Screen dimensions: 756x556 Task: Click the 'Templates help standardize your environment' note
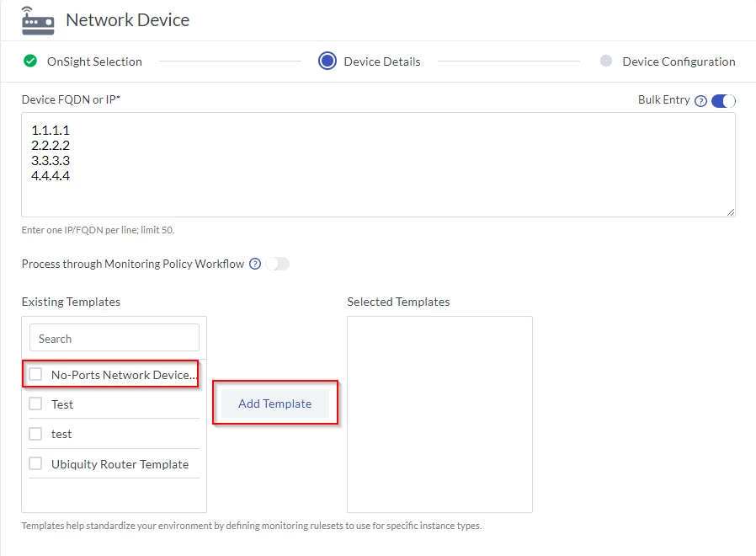tap(251, 526)
